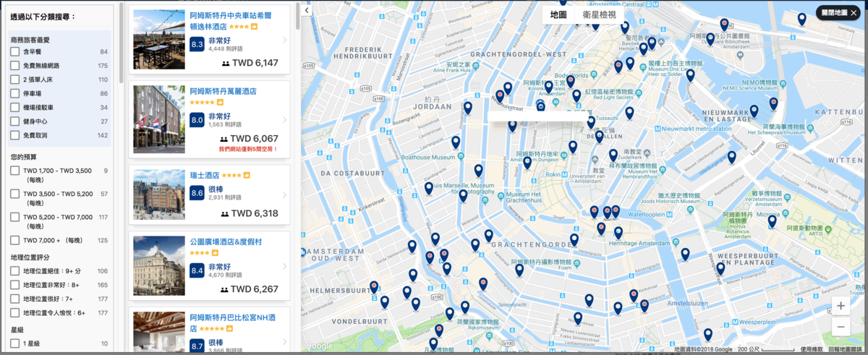Click the hotel pin beside Micropia

pos(772,221)
